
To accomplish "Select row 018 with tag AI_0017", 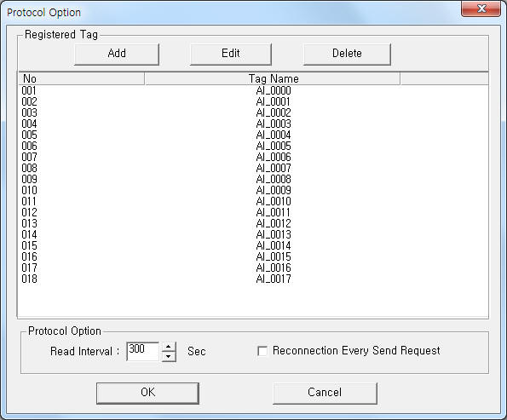I will (x=253, y=279).
